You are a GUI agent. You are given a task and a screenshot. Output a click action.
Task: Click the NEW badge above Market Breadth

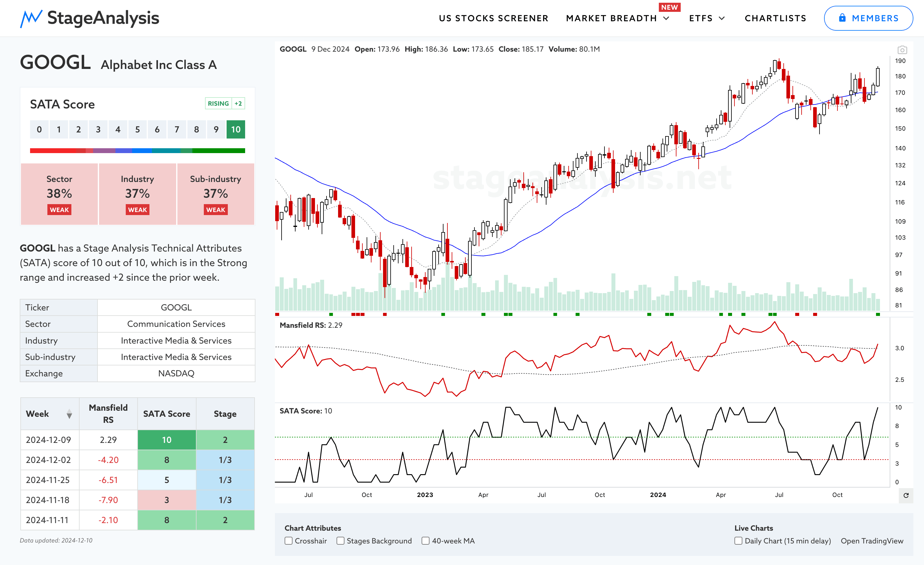(669, 7)
